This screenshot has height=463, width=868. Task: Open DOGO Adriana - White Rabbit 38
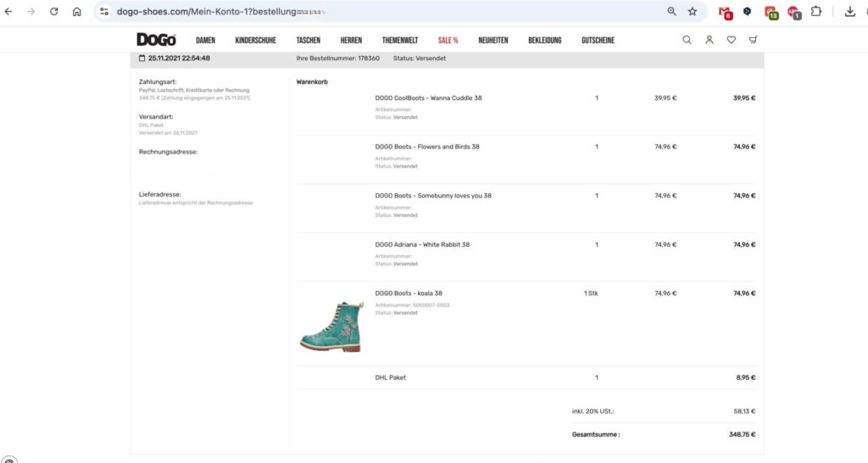(x=422, y=244)
